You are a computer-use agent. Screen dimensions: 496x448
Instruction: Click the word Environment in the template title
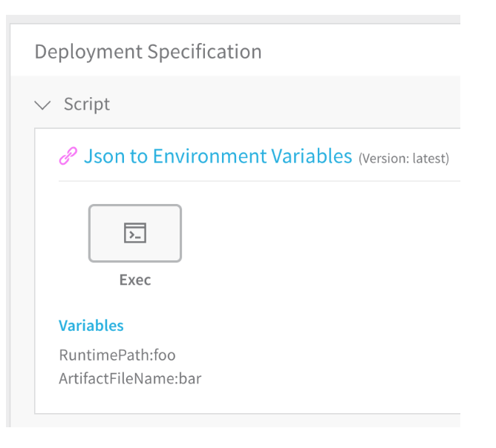[210, 156]
